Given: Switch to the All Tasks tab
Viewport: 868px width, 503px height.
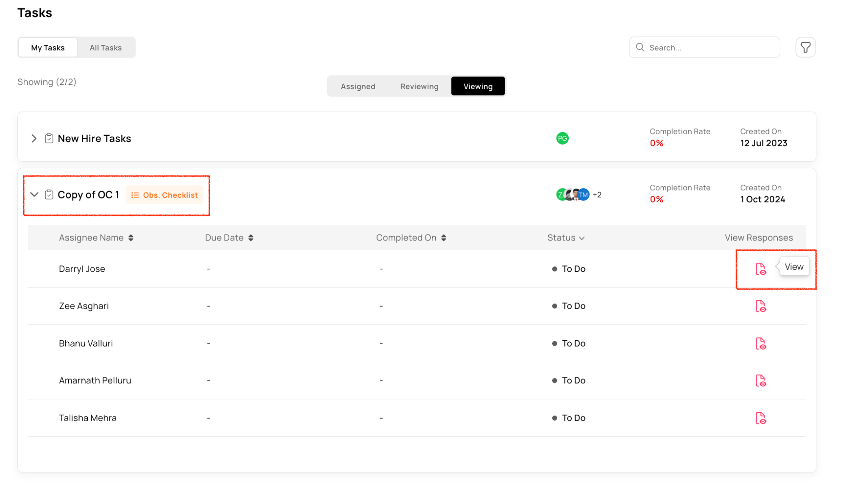Looking at the screenshot, I should pyautogui.click(x=106, y=48).
